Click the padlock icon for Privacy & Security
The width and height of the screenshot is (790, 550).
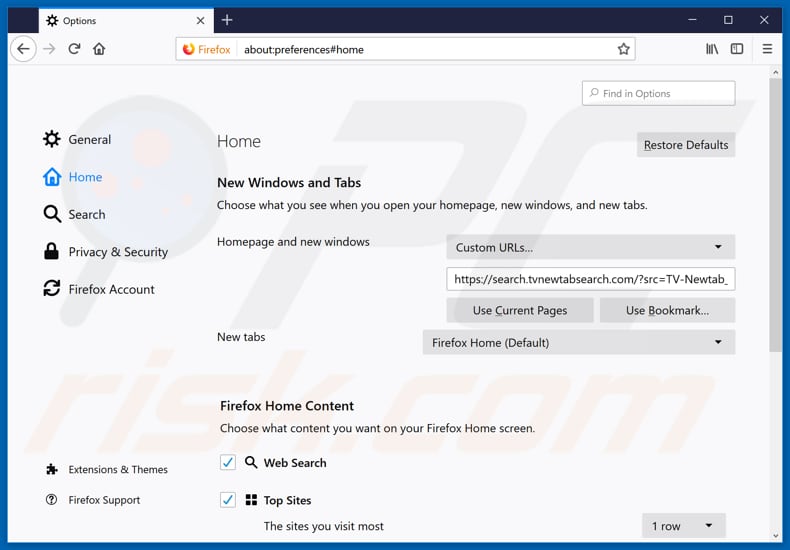click(x=51, y=251)
